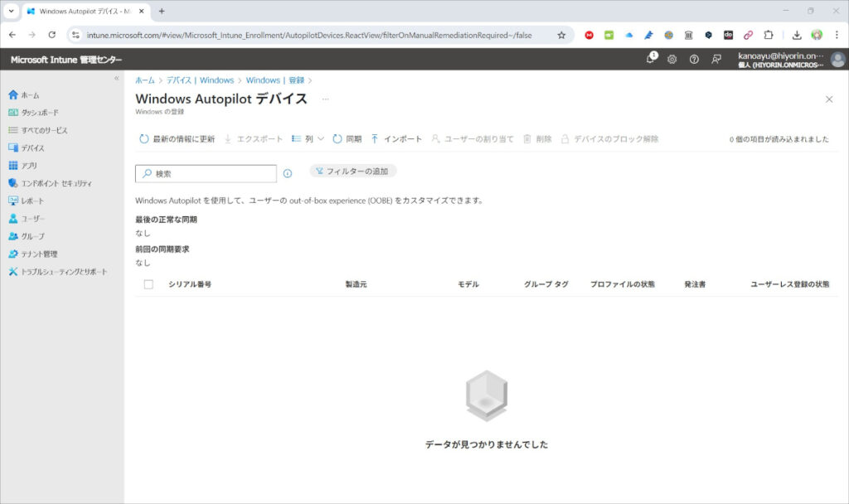The image size is (849, 504).
Task: Collapse the left sidebar with the double chevron
Action: (x=116, y=79)
